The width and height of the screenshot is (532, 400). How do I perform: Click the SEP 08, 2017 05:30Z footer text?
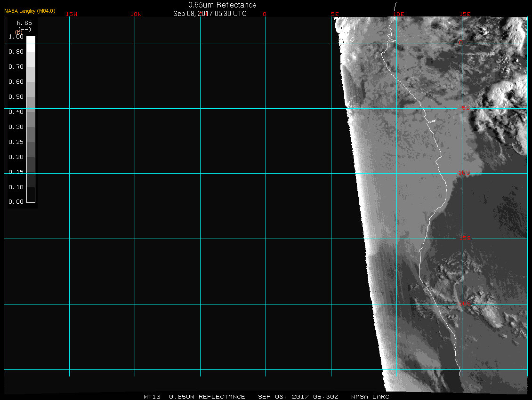298,397
